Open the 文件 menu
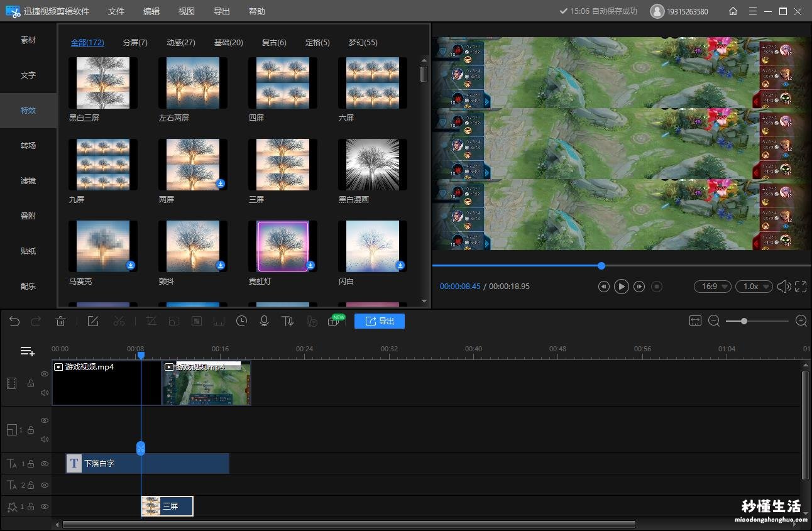 tap(116, 11)
